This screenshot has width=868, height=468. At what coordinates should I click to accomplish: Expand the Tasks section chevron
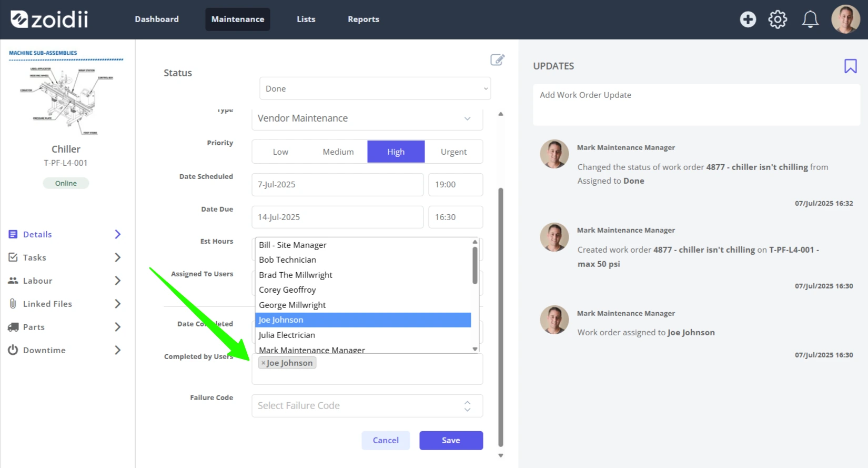[x=118, y=257]
